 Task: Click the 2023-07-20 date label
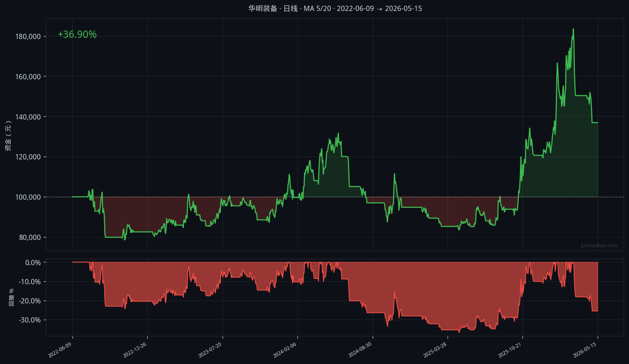[x=210, y=350]
